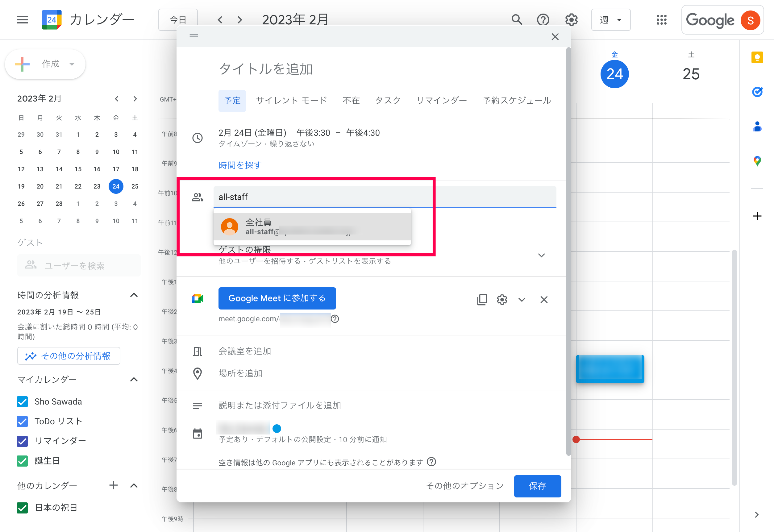Image resolution: width=774 pixels, height=532 pixels.
Task: Toggle the 誕生日 calendar checkbox
Action: [22, 461]
